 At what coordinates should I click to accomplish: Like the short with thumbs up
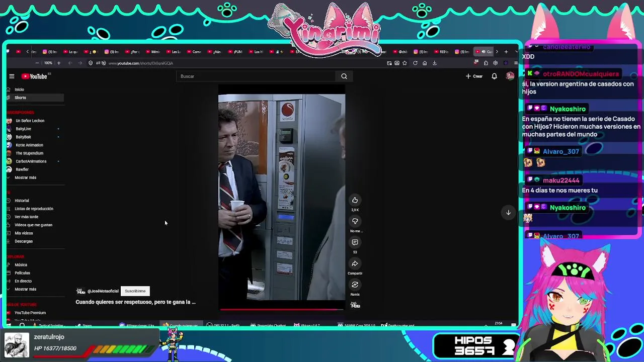[x=355, y=200]
